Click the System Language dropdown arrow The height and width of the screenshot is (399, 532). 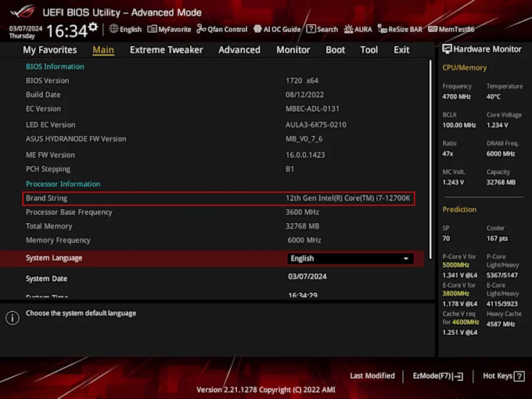[x=406, y=259]
